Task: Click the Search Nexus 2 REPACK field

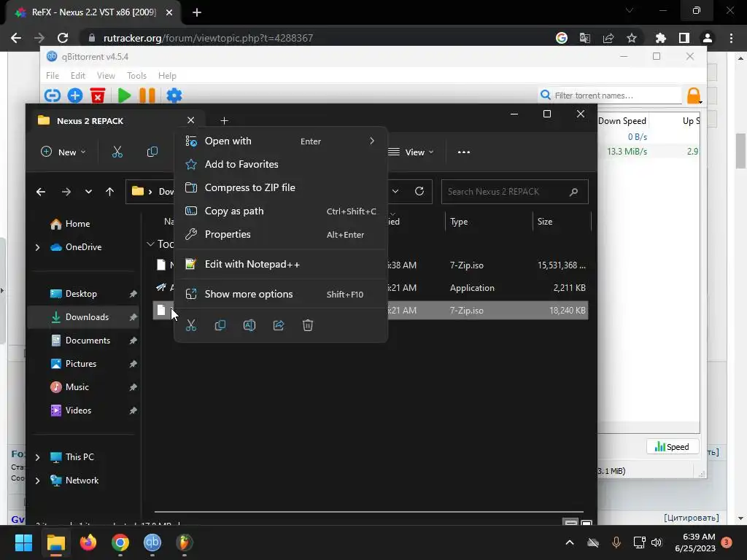Action: point(514,192)
